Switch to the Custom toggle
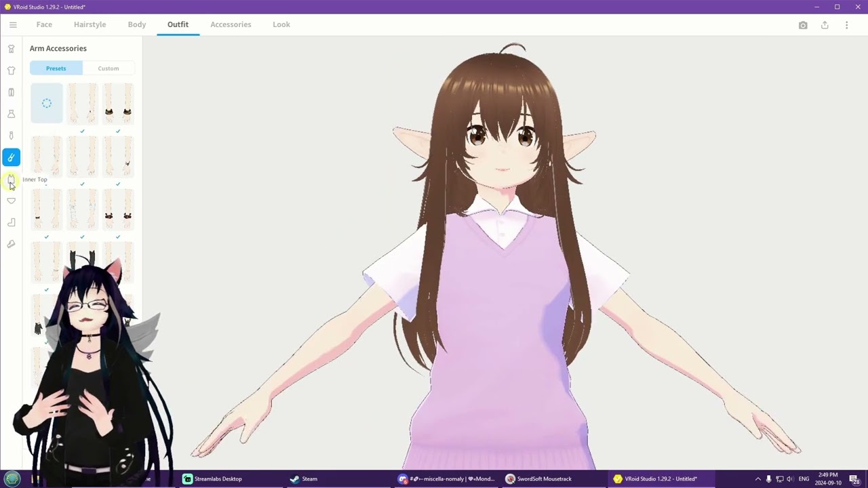Image resolution: width=868 pixels, height=488 pixels. (x=108, y=68)
